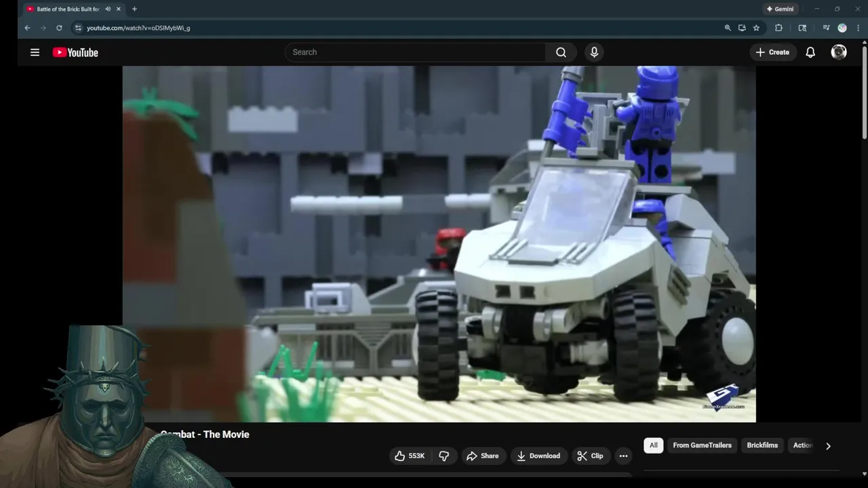Open the media controls music-note icon
The width and height of the screenshot is (868, 488).
pos(826,28)
